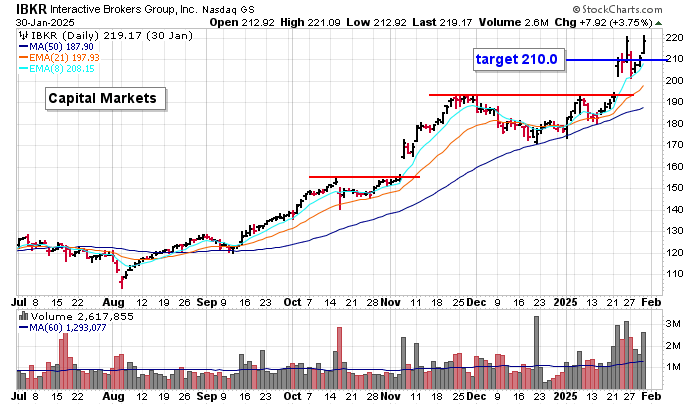Click the green up-arrow after the Chg value
The height and width of the screenshot is (405, 700).
(x=659, y=23)
